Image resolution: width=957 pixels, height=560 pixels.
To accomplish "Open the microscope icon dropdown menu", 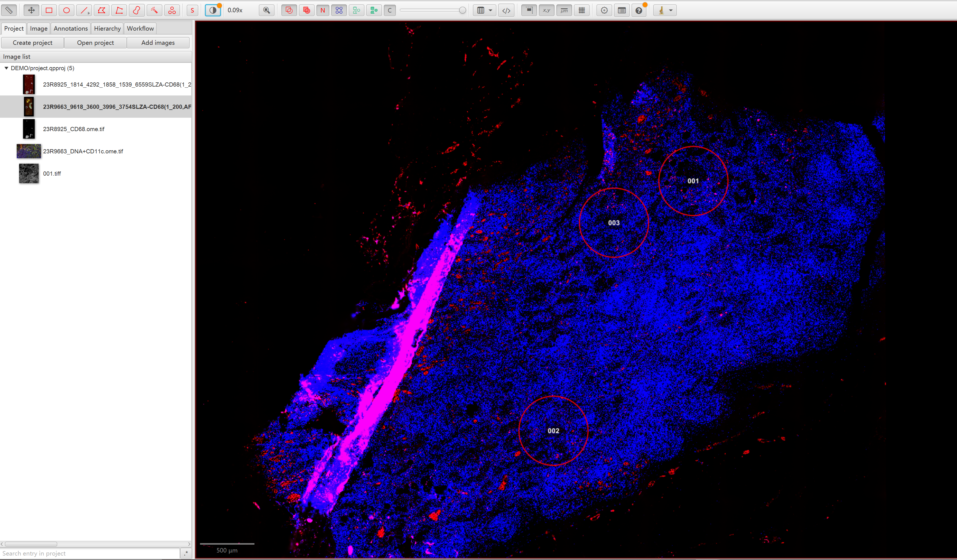I will click(x=665, y=10).
